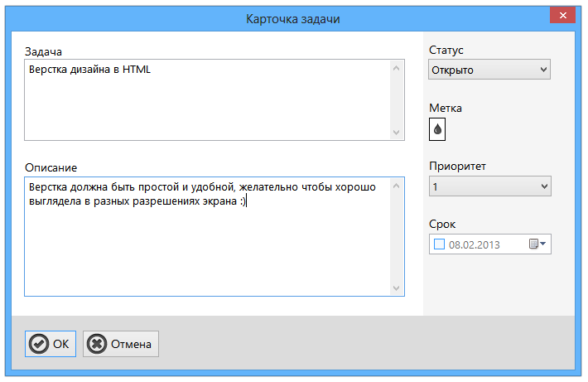The image size is (588, 382).
Task: Click the Отмена cross icon
Action: 97,344
